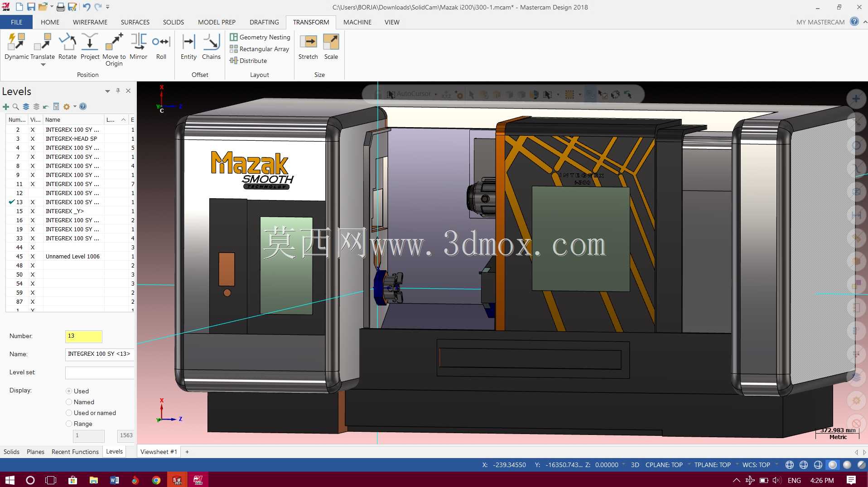Toggle visibility X for level 15 INTEGREX _Y>
The width and height of the screenshot is (868, 487).
tap(33, 211)
